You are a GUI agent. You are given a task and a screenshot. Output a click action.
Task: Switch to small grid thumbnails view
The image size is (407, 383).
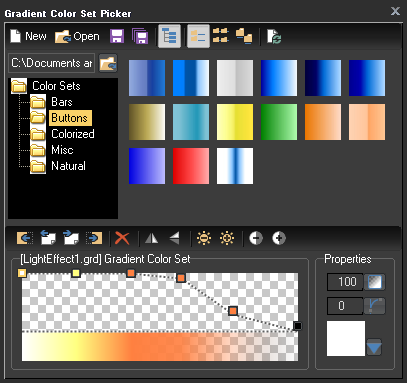221,36
